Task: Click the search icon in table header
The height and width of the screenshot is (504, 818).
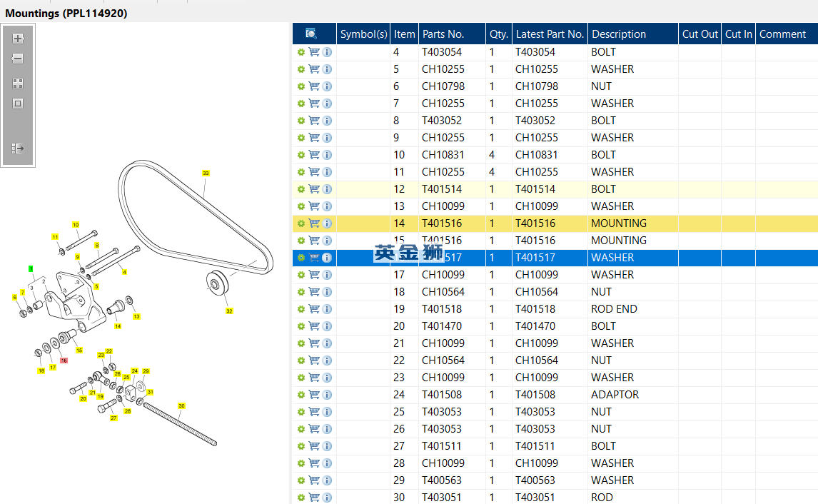Action: pyautogui.click(x=311, y=34)
